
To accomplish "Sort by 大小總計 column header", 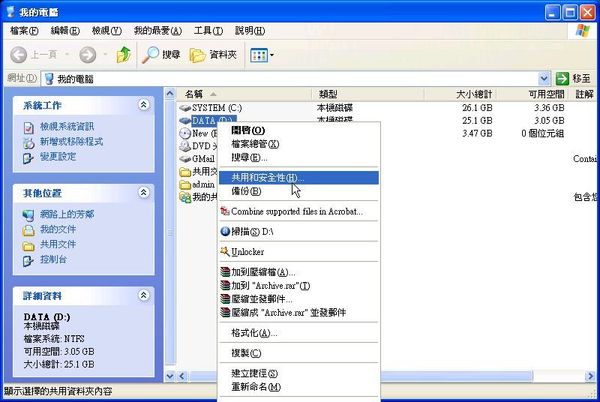I will 461,94.
